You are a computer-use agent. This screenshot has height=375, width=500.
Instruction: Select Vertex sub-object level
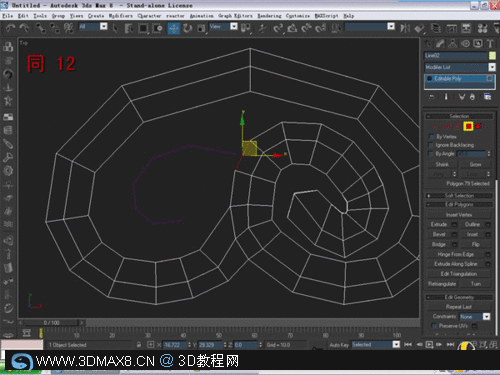point(437,126)
